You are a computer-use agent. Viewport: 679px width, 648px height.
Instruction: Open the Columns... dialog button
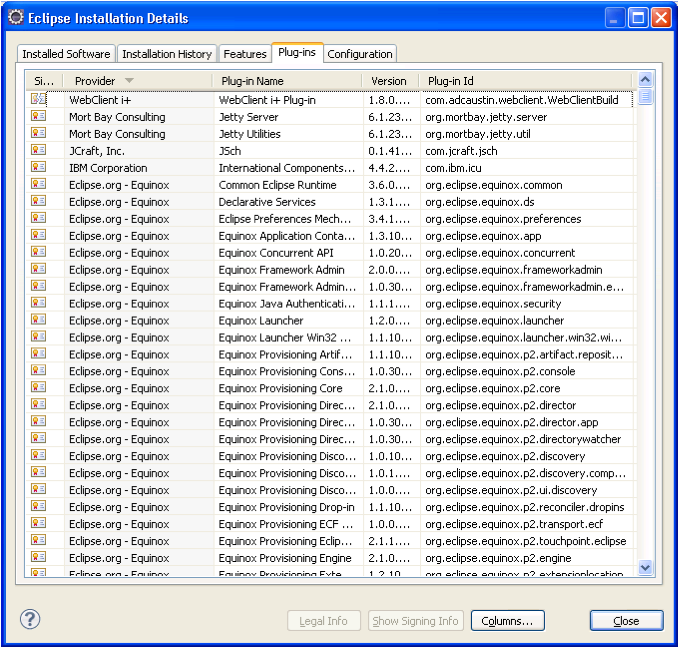coord(507,621)
